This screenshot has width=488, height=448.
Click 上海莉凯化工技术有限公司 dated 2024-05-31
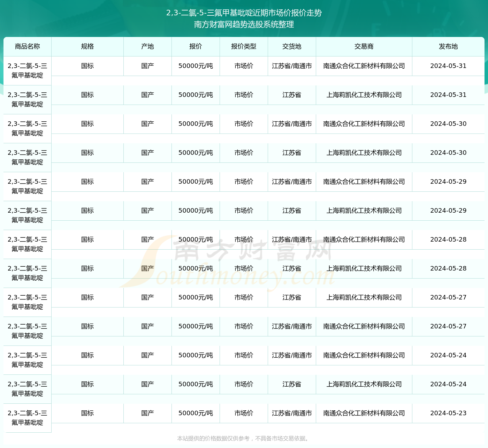pos(364,95)
